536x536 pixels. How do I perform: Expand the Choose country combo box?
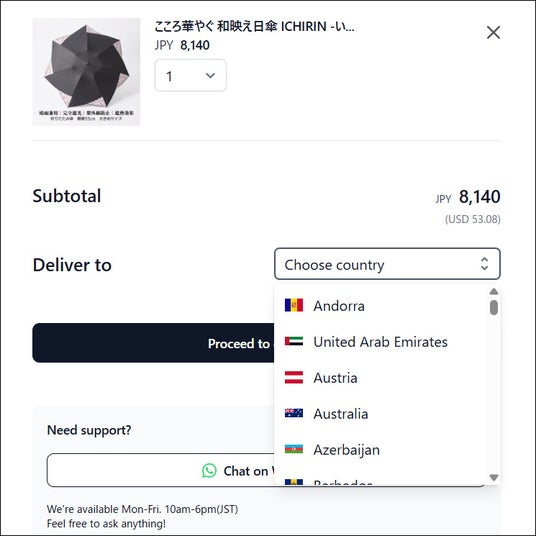pos(387,264)
